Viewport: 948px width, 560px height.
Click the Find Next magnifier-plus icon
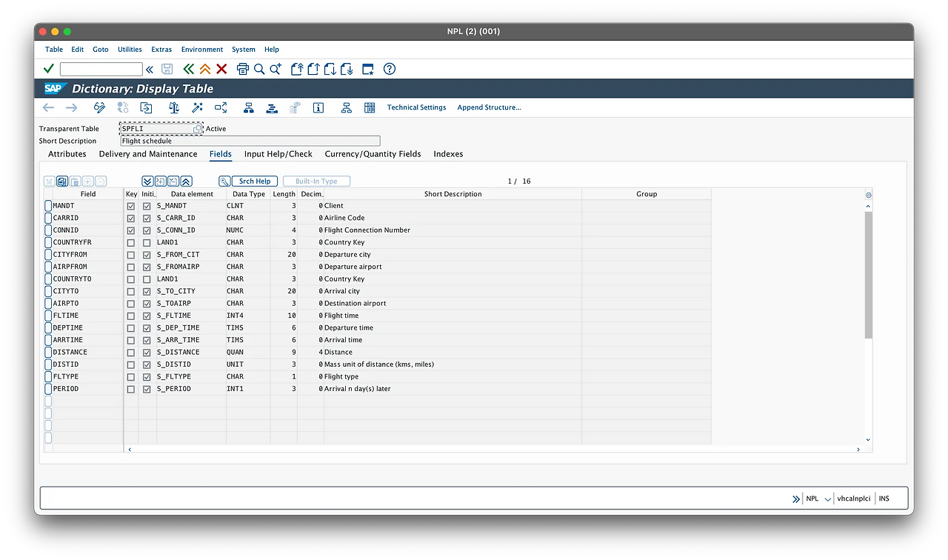276,69
